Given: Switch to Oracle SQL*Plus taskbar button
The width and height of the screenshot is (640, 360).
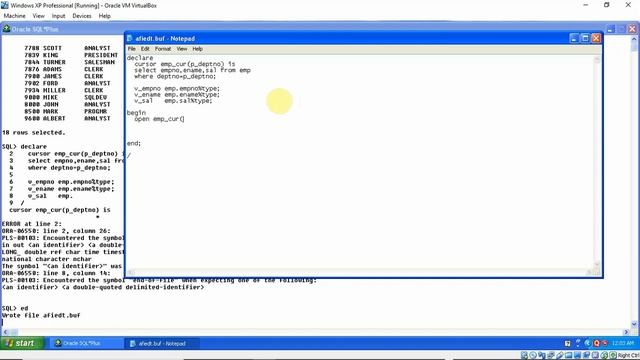Looking at the screenshot, I should [87, 343].
